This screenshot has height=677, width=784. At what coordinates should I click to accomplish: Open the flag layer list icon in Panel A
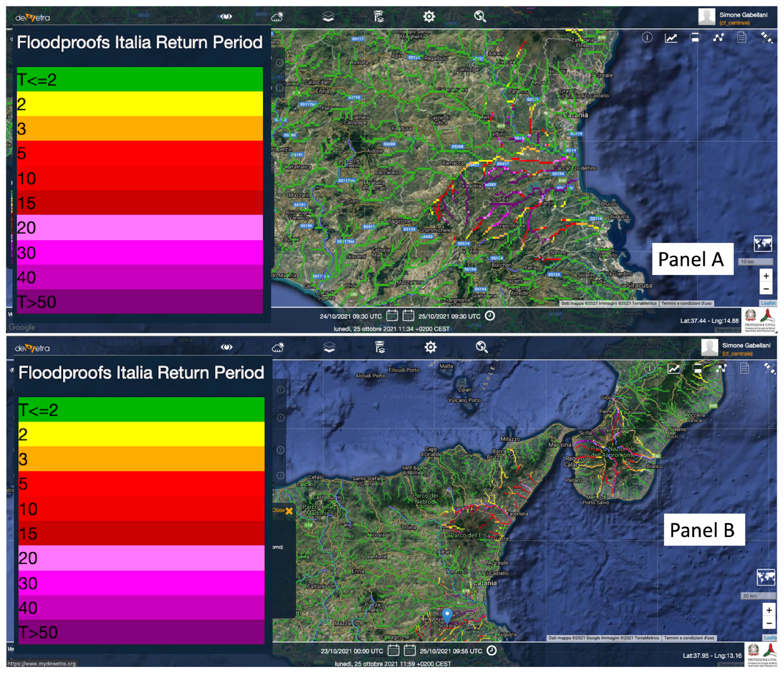tap(379, 16)
